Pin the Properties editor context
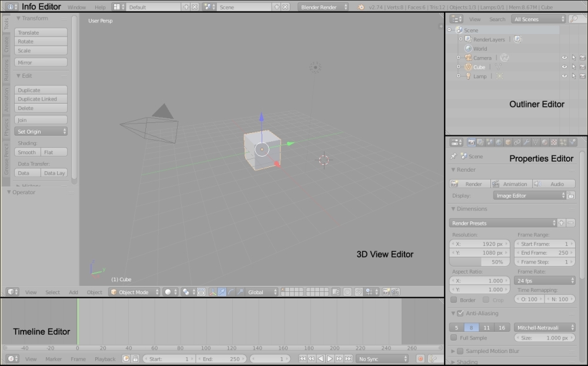 tap(453, 156)
